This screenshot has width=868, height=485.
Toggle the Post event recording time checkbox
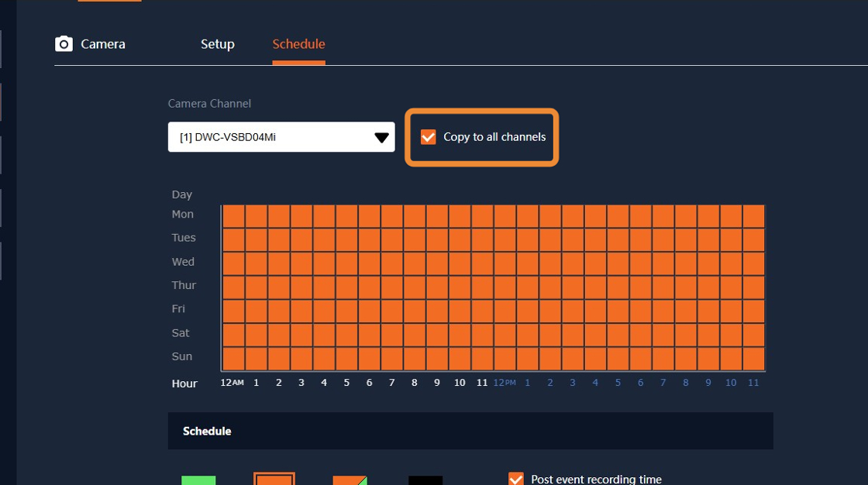pos(516,479)
